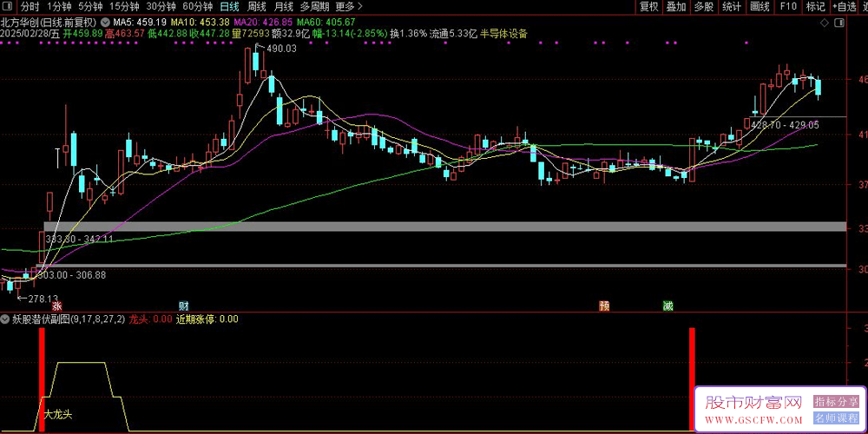Expand the 妖股潜伏副图 indicator dropdown
This screenshot has width=868, height=434.
click(x=4, y=319)
